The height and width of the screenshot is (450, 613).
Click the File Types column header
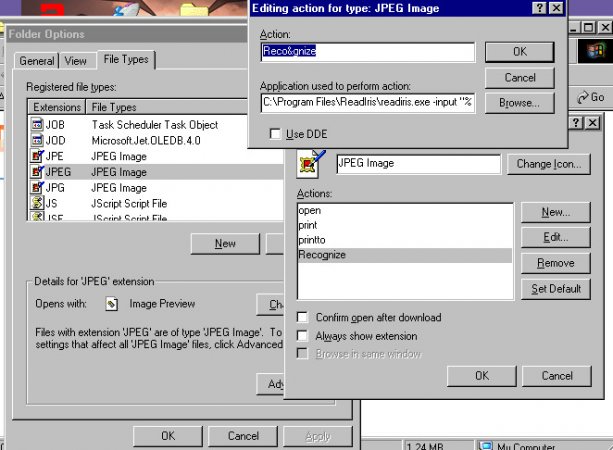tap(167, 107)
